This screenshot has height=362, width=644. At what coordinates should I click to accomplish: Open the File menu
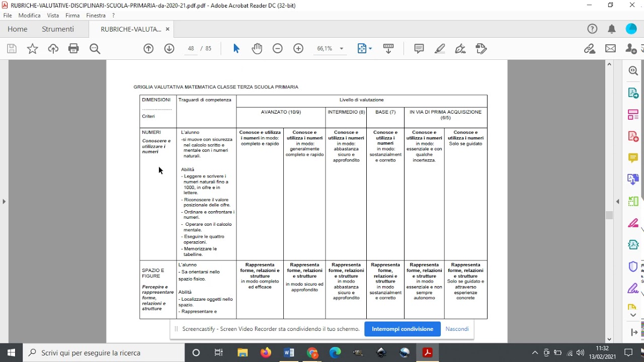[8, 16]
